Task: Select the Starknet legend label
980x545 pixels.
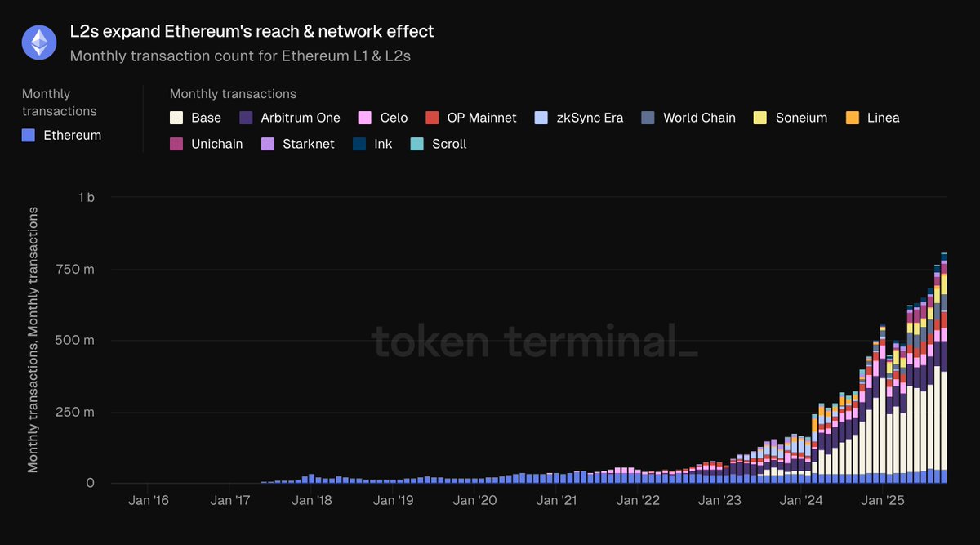Action: pos(308,144)
